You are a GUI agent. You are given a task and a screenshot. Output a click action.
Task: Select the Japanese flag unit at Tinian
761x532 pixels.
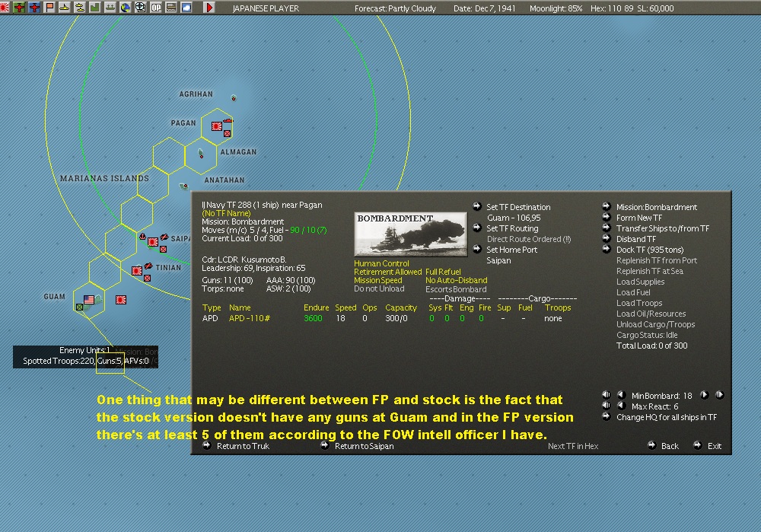[x=137, y=270]
